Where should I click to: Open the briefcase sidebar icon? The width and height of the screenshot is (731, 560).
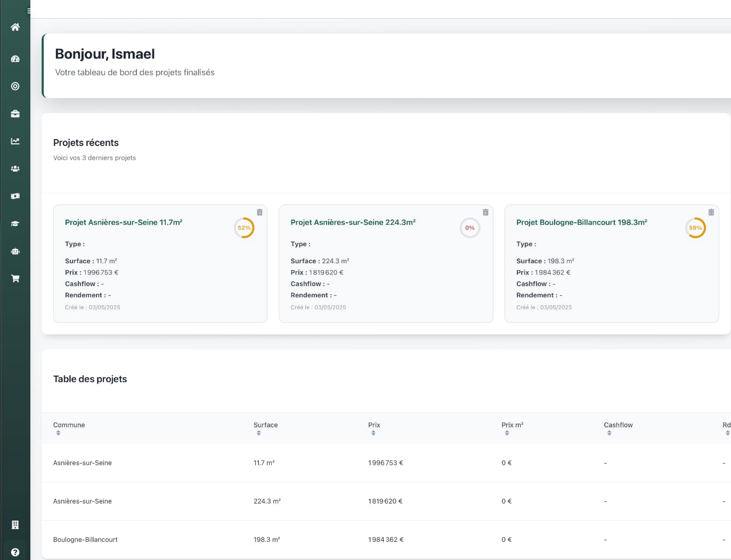15,114
